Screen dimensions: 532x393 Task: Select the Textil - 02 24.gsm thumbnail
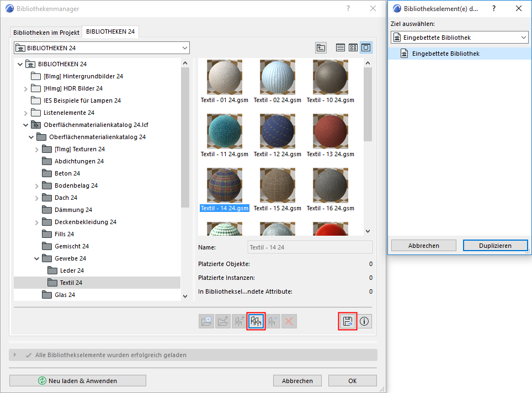click(278, 77)
